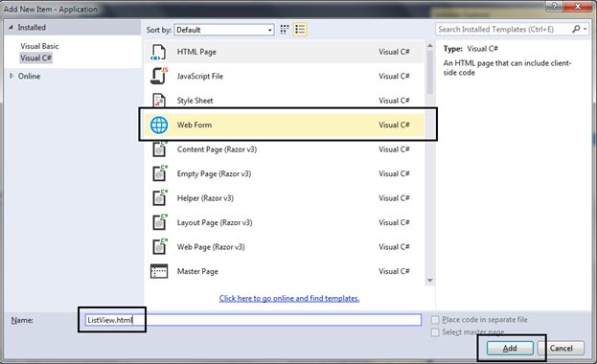Click the Add button
Image resolution: width=597 pixels, height=364 pixels.
510,348
